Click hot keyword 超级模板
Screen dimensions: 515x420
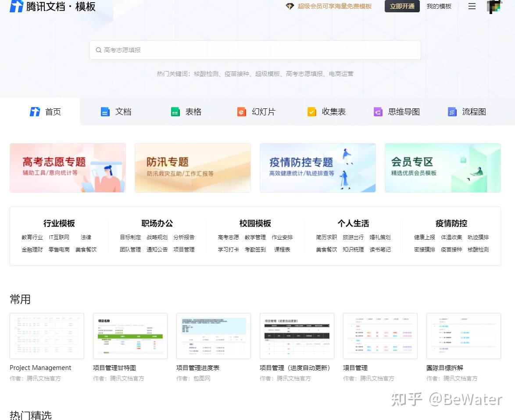(x=267, y=74)
